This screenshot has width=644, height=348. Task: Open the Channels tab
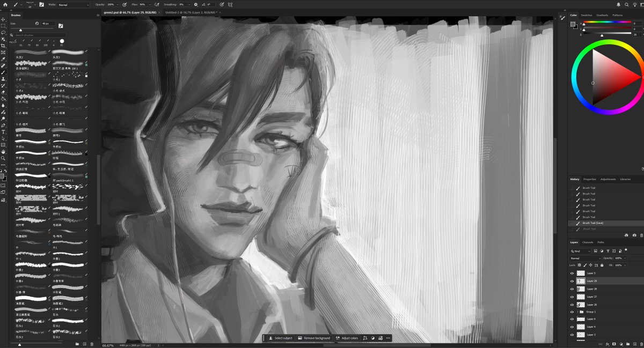tap(588, 242)
